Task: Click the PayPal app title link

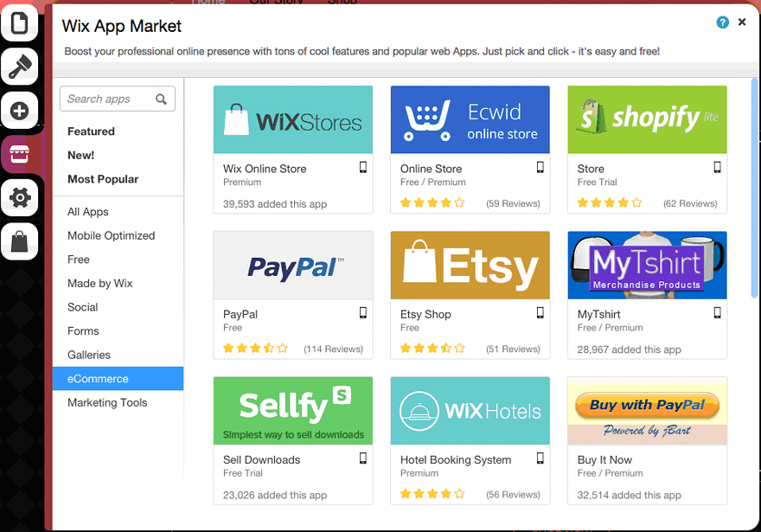Action: (x=240, y=314)
